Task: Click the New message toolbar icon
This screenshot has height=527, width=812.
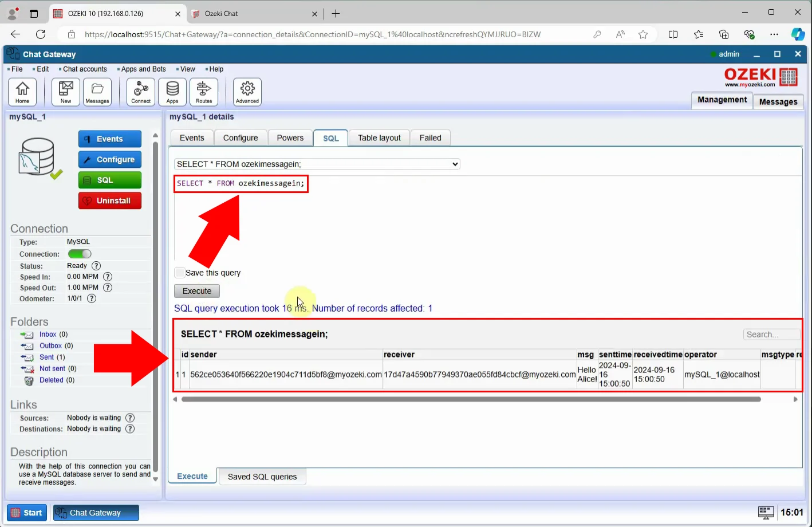Action: coord(66,92)
